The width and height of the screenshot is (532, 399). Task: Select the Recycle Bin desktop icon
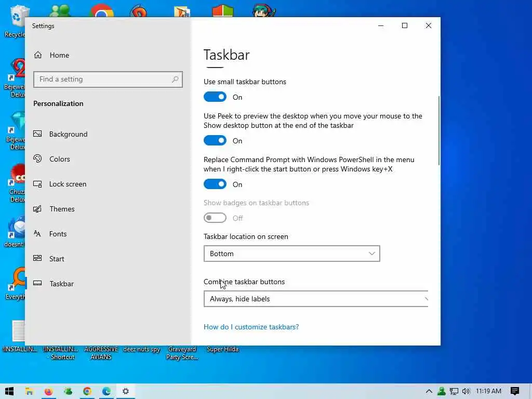click(x=15, y=21)
